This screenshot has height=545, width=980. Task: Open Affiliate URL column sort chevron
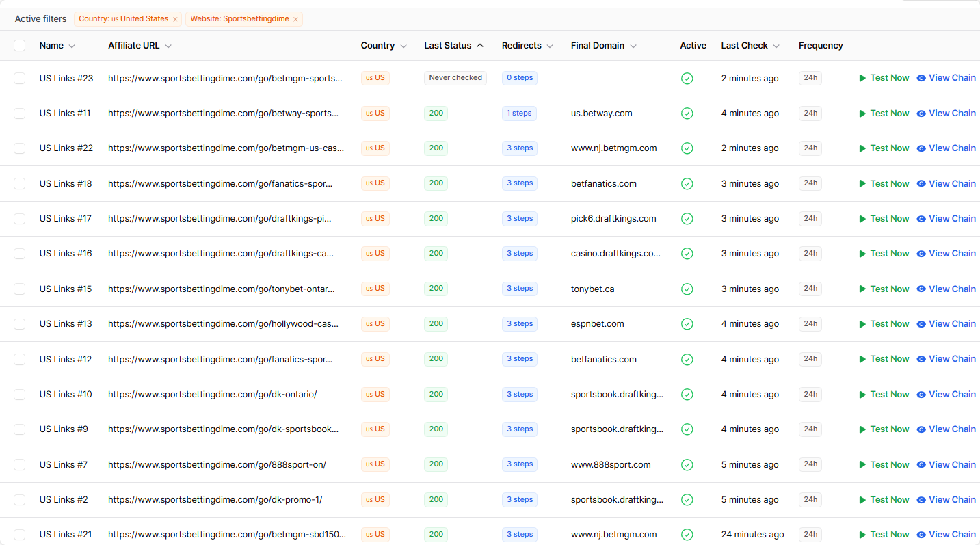[x=168, y=46]
